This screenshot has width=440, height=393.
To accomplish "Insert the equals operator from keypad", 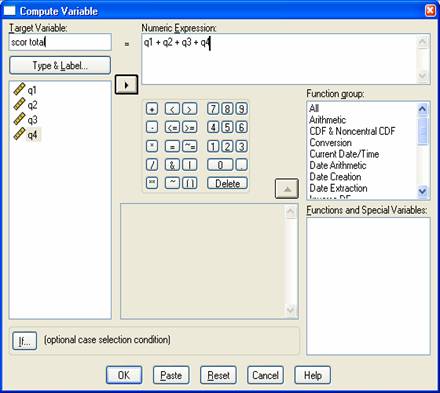I will click(x=172, y=146).
